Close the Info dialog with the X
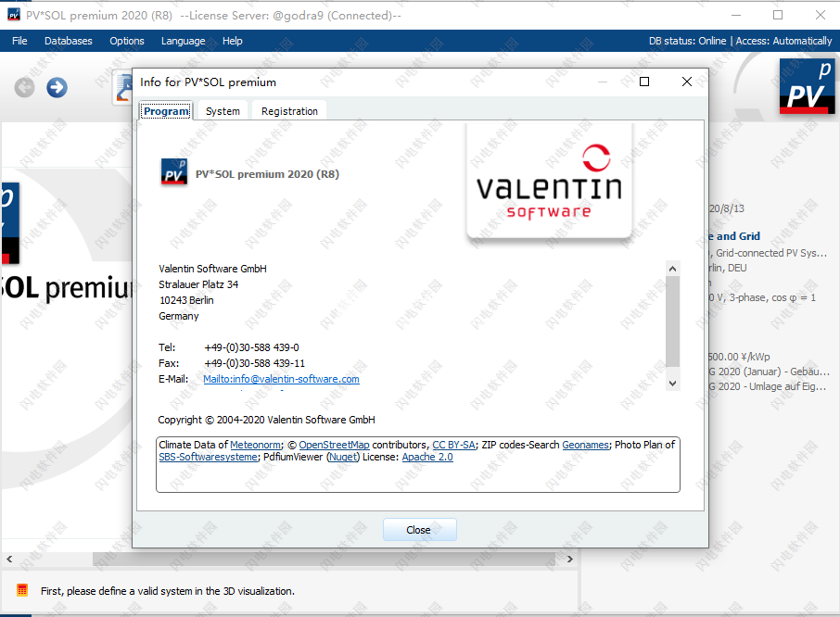Viewport: 840px width, 617px height. pos(687,82)
